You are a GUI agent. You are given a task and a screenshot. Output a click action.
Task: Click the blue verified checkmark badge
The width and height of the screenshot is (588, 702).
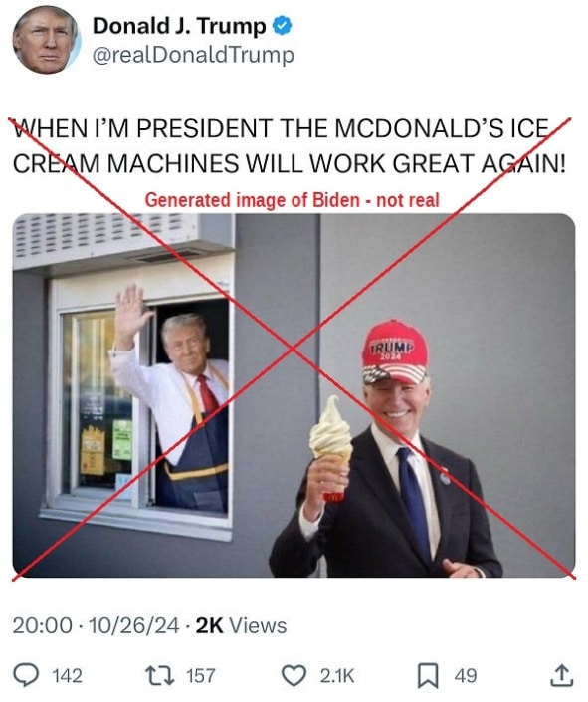pos(283,26)
